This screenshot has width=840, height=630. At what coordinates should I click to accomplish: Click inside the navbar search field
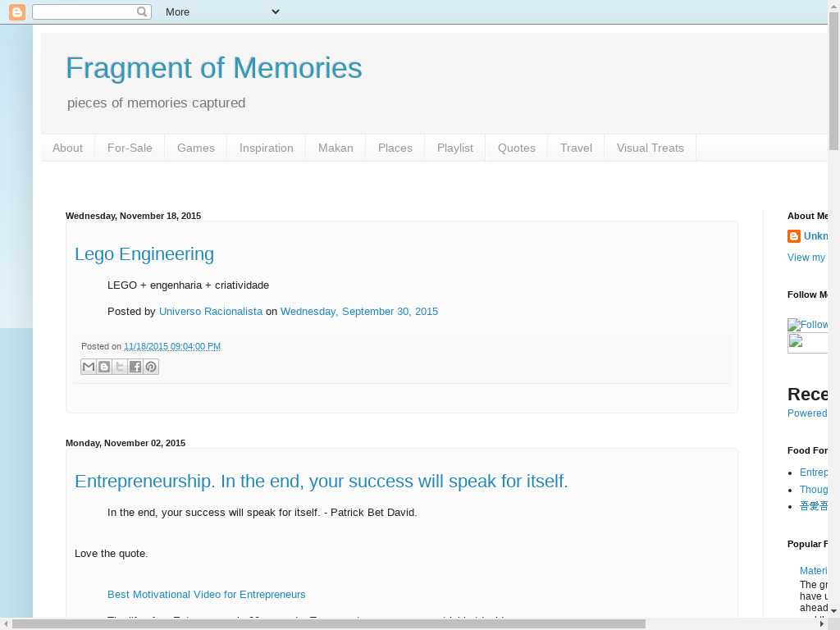pyautogui.click(x=84, y=11)
